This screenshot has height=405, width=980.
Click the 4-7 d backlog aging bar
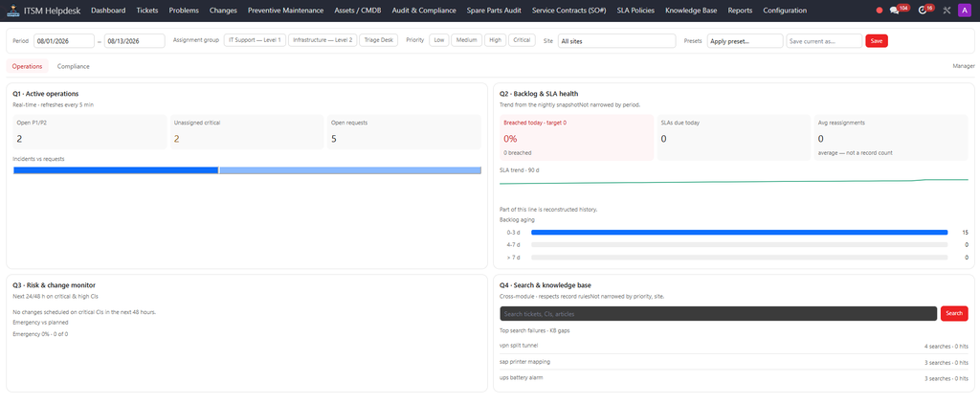click(x=739, y=245)
